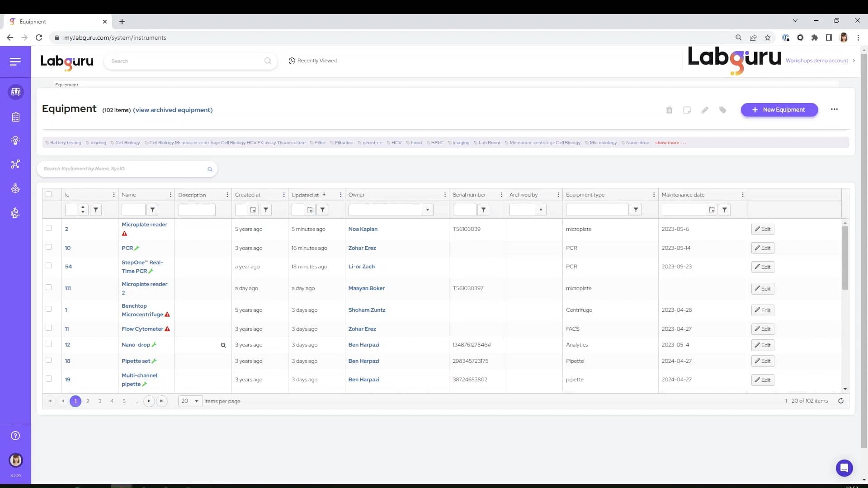Open the tag icon next to the pencil
Image resolution: width=868 pixels, height=488 pixels.
coord(722,110)
